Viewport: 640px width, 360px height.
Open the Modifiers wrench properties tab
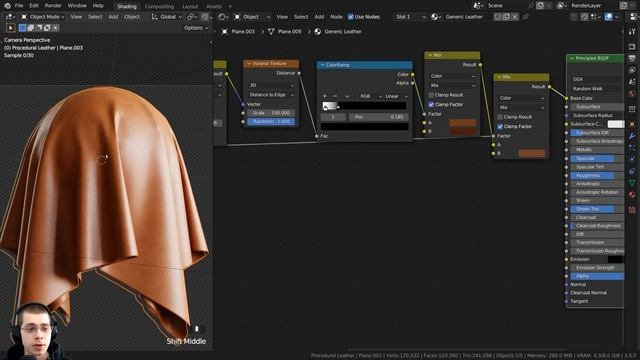point(632,136)
